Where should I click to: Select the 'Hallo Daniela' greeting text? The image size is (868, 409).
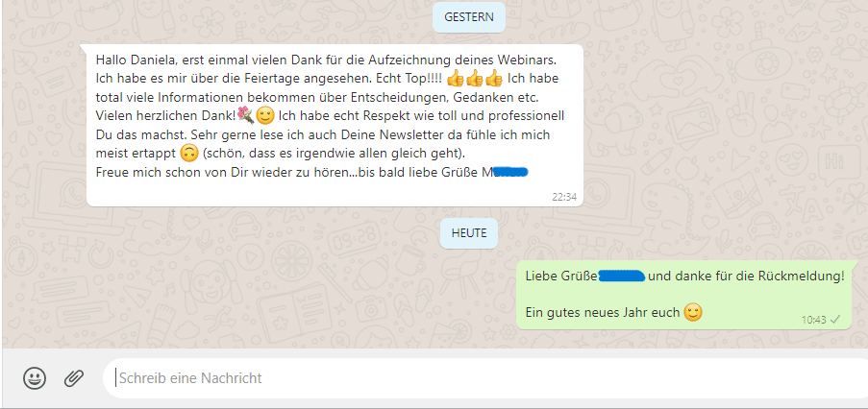130,60
